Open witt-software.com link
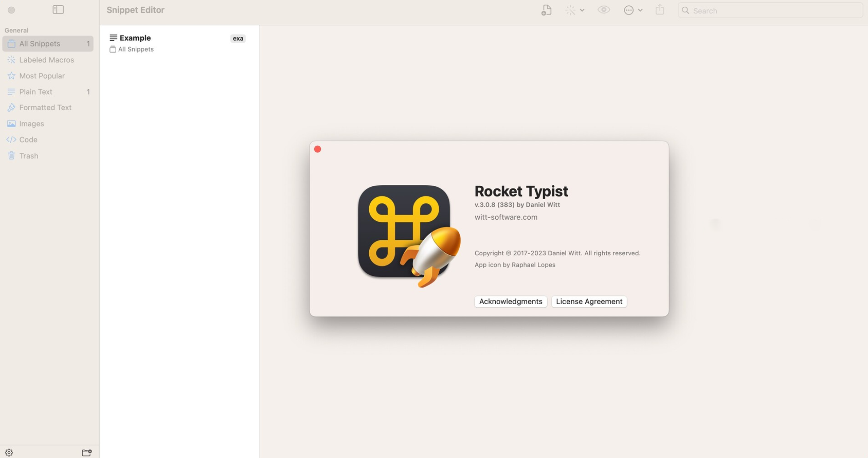Image resolution: width=868 pixels, height=458 pixels. click(506, 217)
